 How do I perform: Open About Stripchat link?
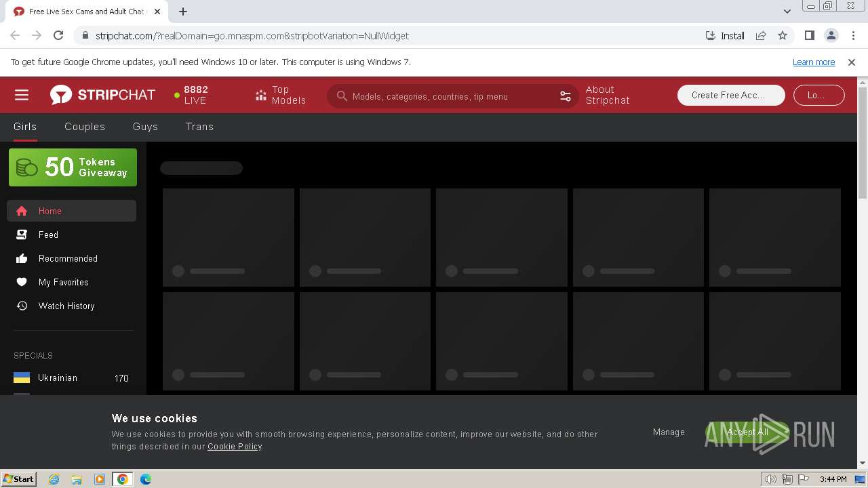(x=608, y=95)
